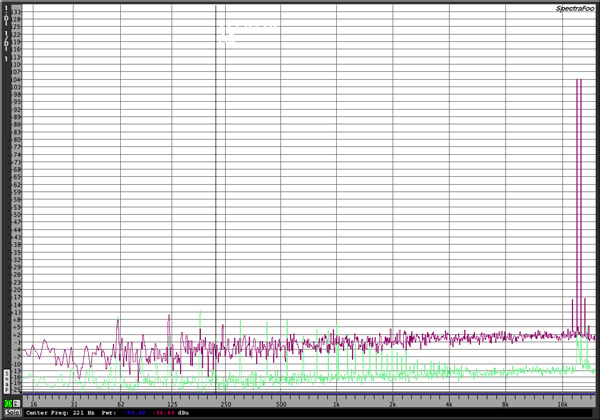Click the 1k label on the frequency axis
Viewport: 600px width, 420px height.
[x=336, y=404]
